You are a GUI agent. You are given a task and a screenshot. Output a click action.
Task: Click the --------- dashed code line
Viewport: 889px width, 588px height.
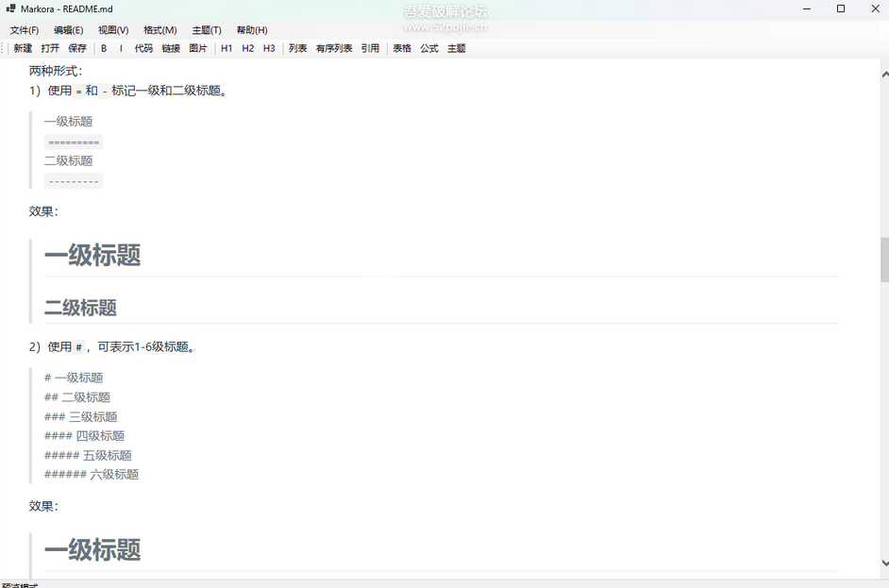click(74, 181)
